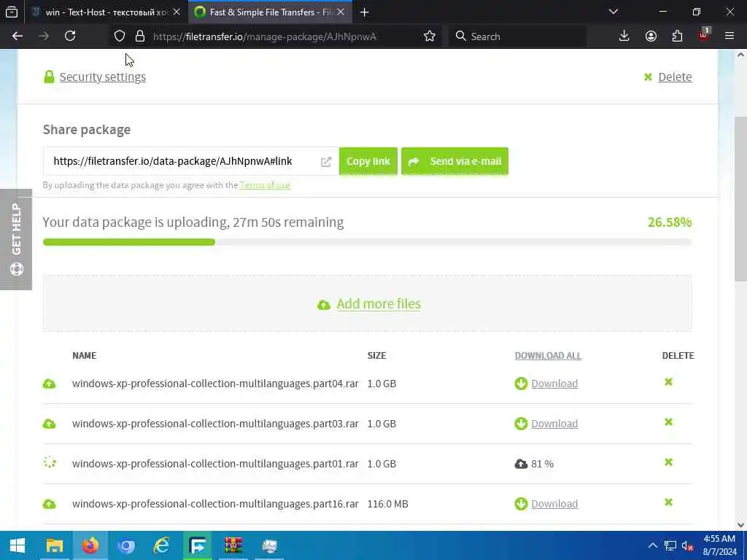Click cloud icon beside part03.rar name
747x560 pixels.
(49, 424)
